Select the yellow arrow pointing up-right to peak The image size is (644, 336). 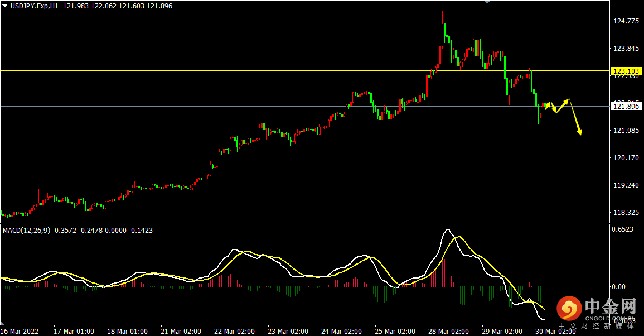pyautogui.click(x=562, y=105)
